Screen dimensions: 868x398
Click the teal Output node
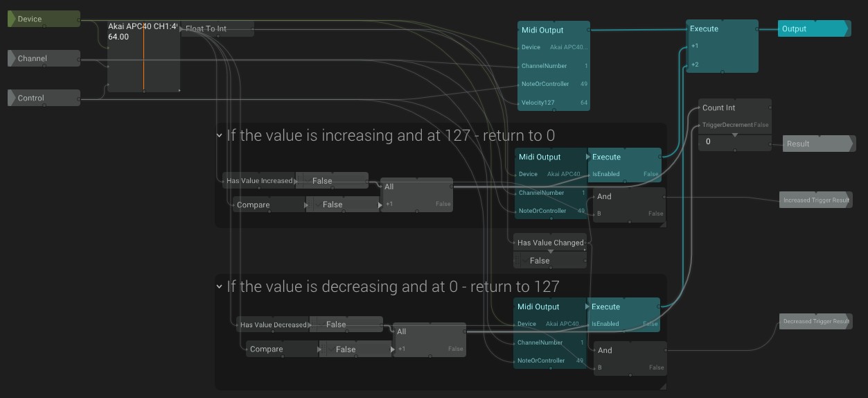812,28
